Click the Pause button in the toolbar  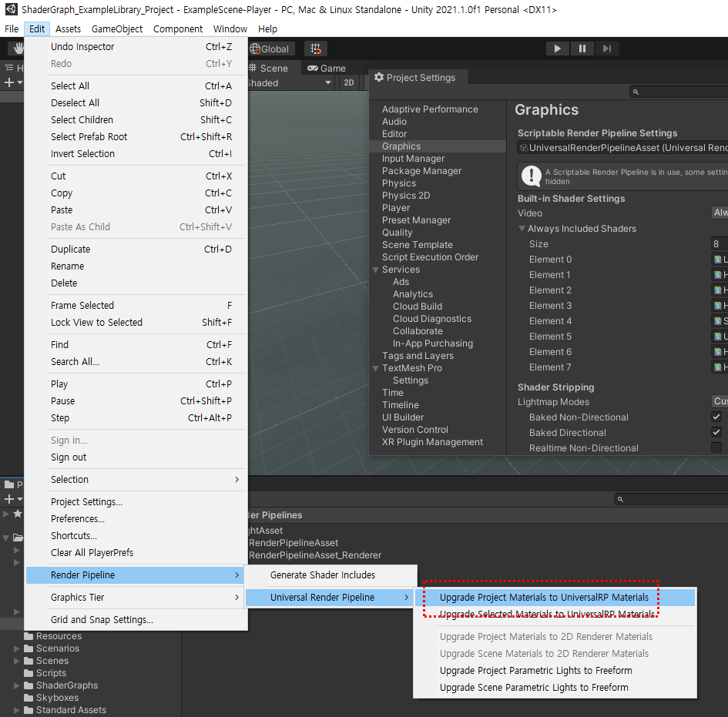point(582,49)
